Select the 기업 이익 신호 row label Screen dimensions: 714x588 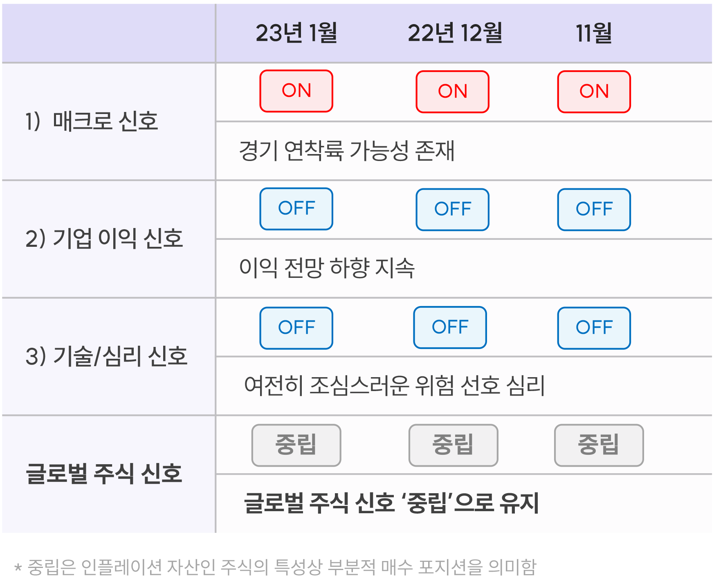click(104, 239)
